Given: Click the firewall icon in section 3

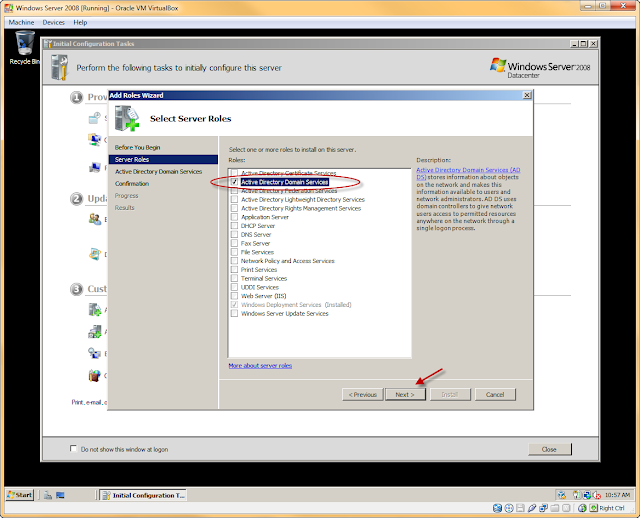Looking at the screenshot, I should [x=95, y=375].
